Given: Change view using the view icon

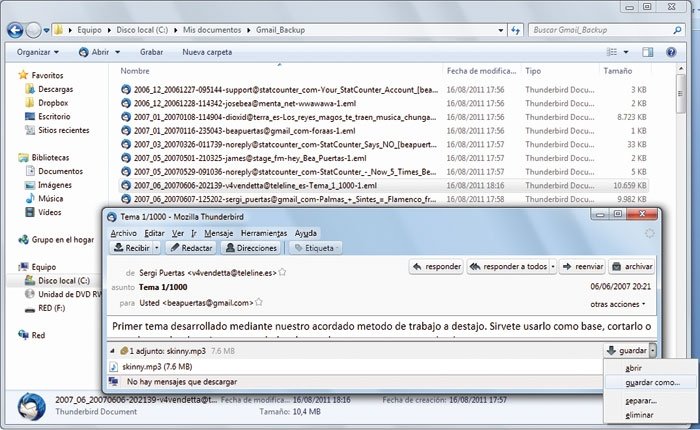Looking at the screenshot, I should tap(612, 52).
